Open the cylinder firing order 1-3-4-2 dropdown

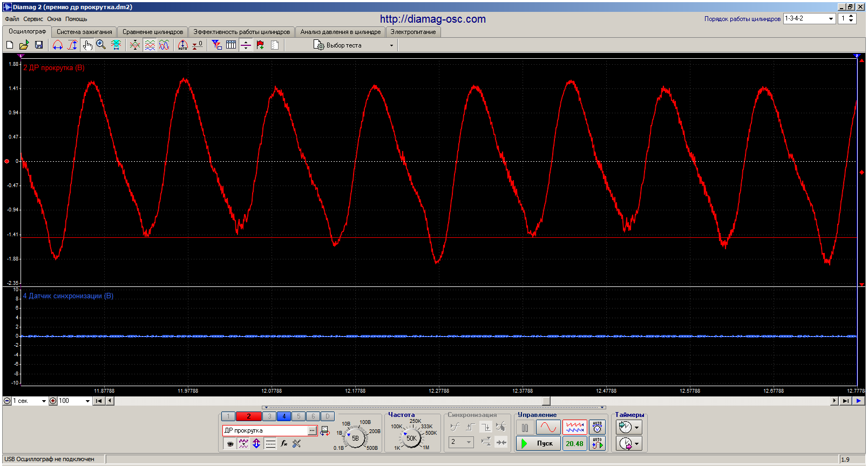pos(809,18)
